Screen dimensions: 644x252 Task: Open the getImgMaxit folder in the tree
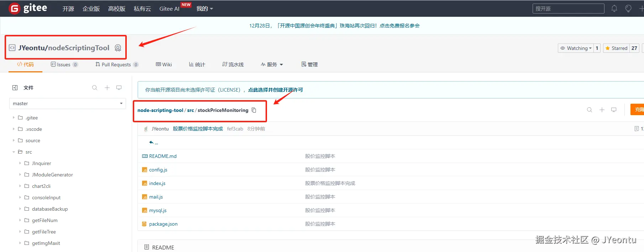click(x=46, y=243)
